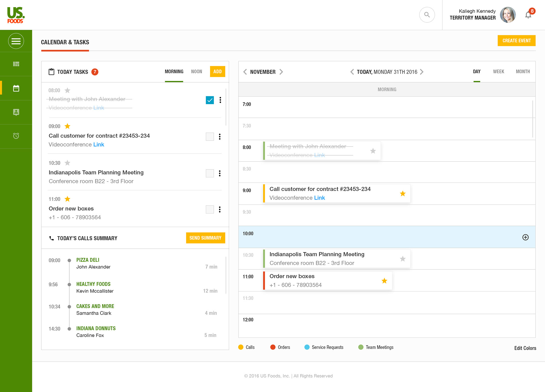
Task: Open options menu for Indianapolis Team Planning task
Action: click(x=220, y=173)
